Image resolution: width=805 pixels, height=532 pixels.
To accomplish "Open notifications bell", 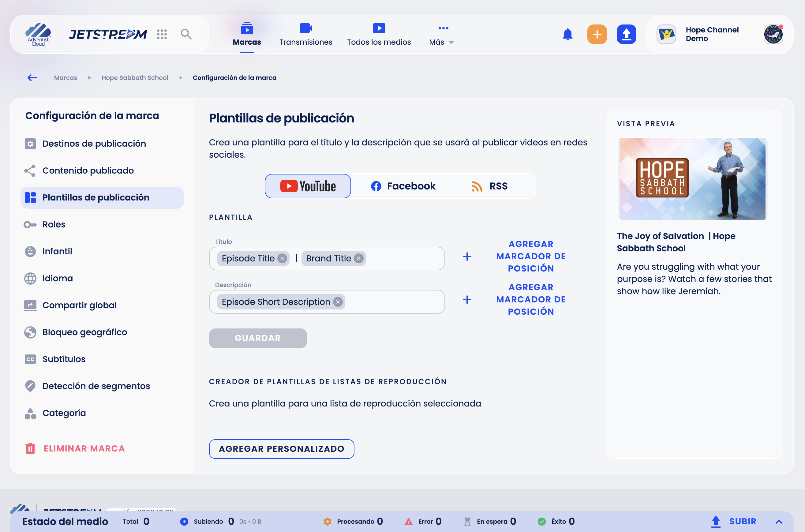I will [x=567, y=34].
